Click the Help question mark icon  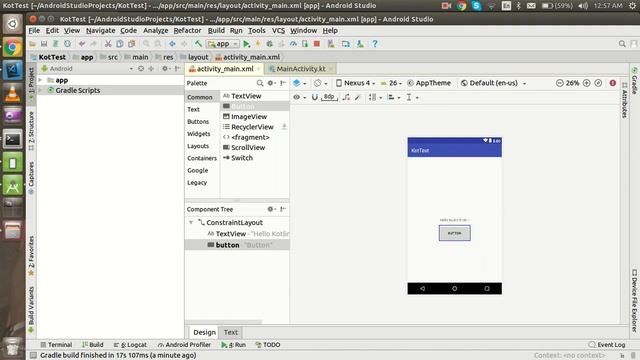[375, 44]
